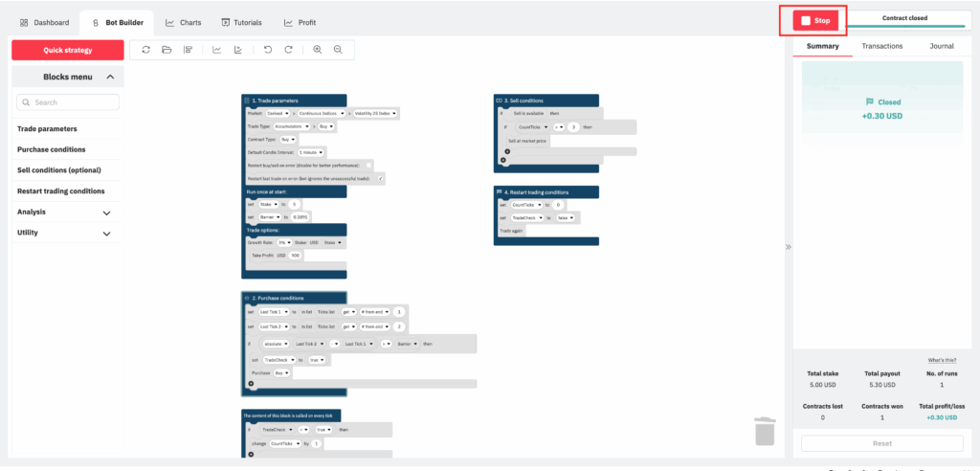
Task: Open the 'absolute' math dropdown
Action: tap(277, 344)
